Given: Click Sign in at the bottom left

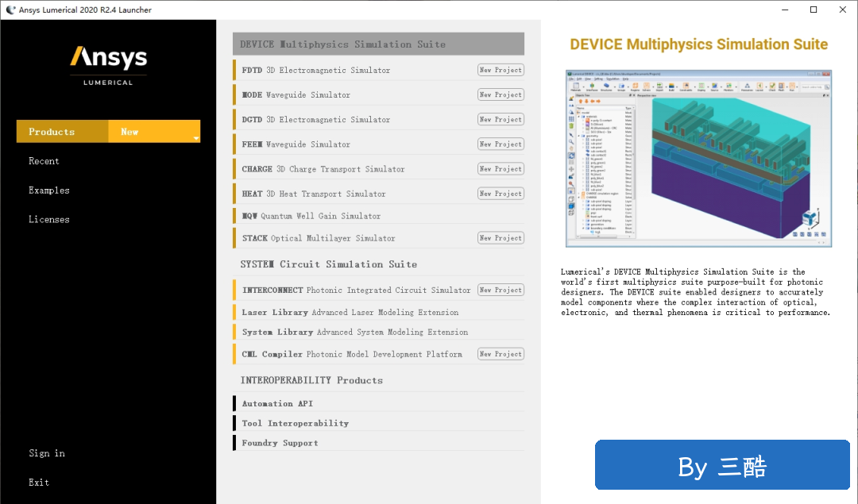Looking at the screenshot, I should click(x=47, y=453).
